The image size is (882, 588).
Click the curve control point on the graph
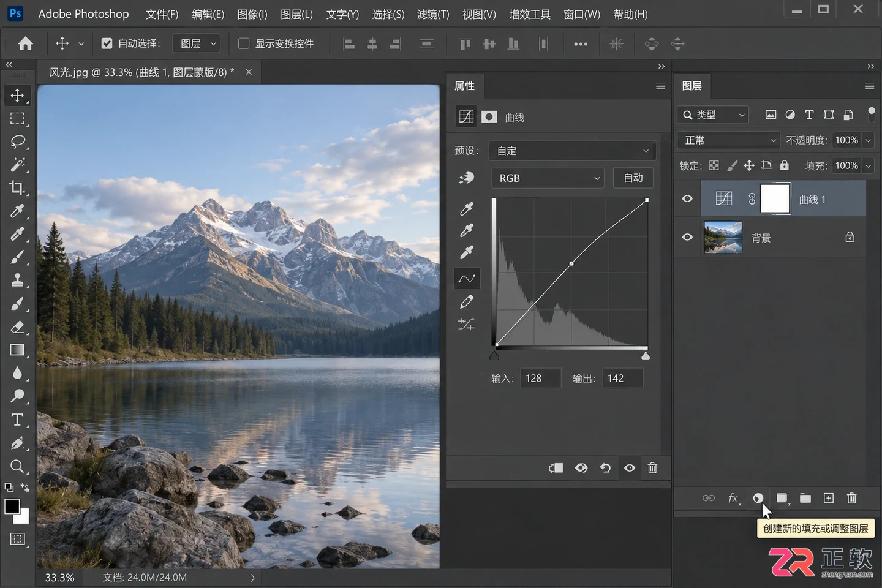571,263
